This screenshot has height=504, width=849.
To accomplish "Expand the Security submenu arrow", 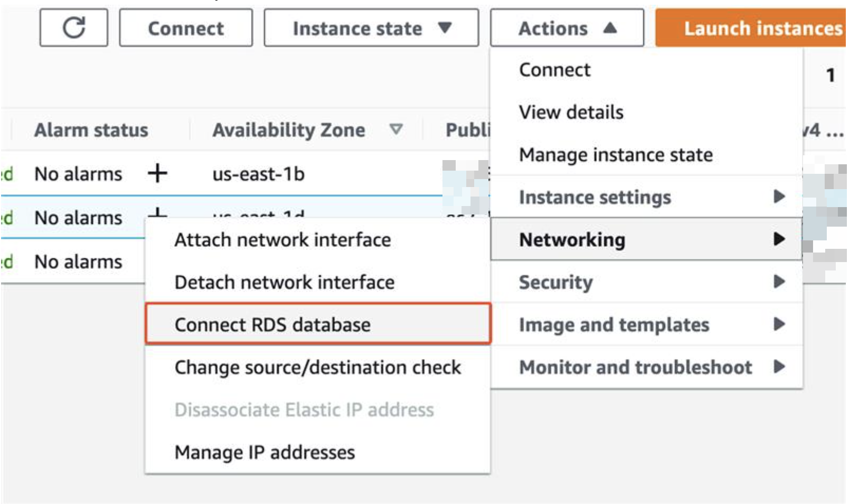I will click(x=779, y=282).
